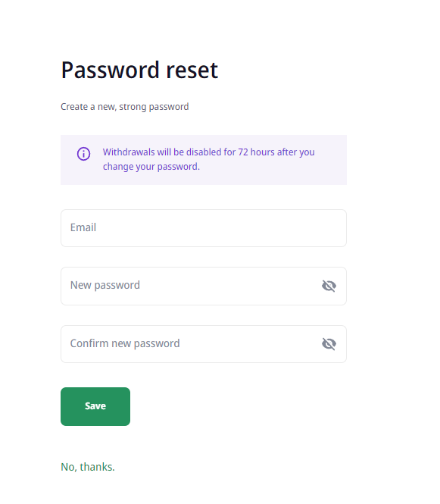Click the purple info circle icon
This screenshot has width=440, height=504.
coord(83,154)
